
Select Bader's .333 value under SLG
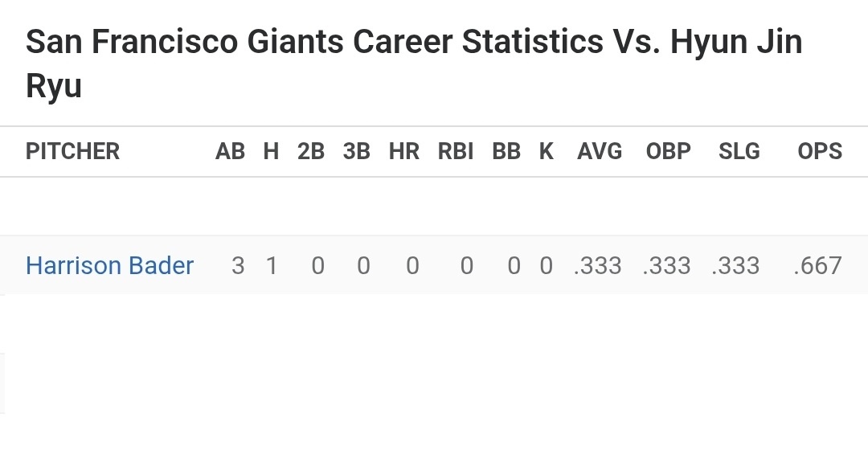(x=735, y=266)
